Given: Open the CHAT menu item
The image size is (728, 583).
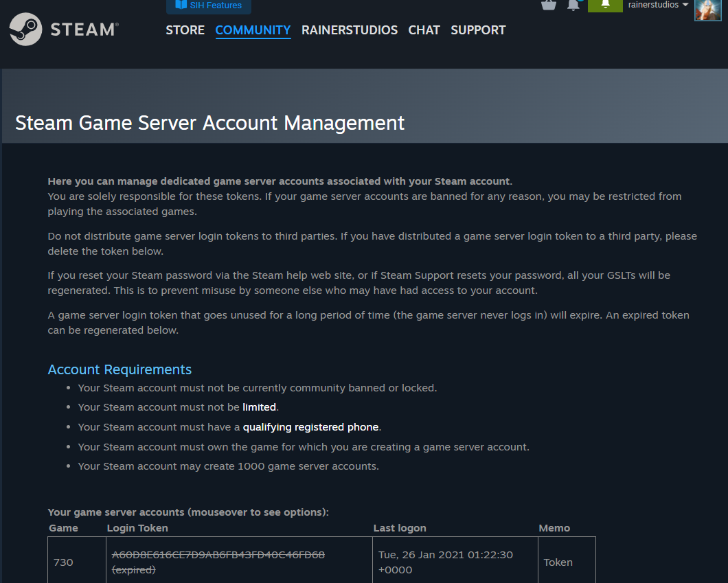Looking at the screenshot, I should tap(424, 30).
